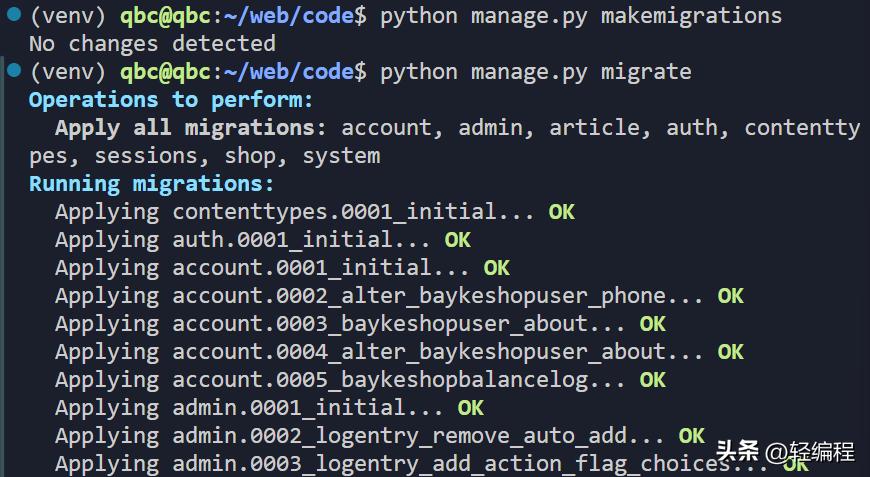This screenshot has width=870, height=477.
Task: Click the "python manage.py migrate" command text
Action: [x=535, y=72]
